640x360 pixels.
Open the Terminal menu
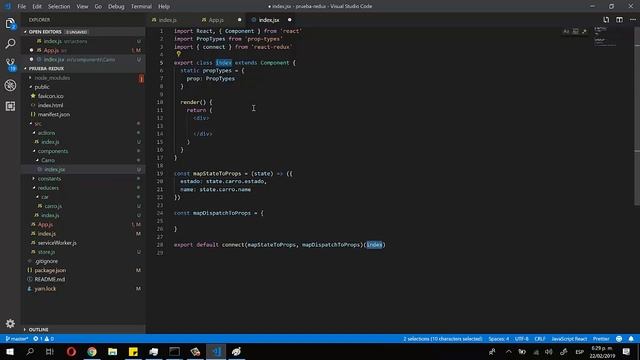point(141,7)
